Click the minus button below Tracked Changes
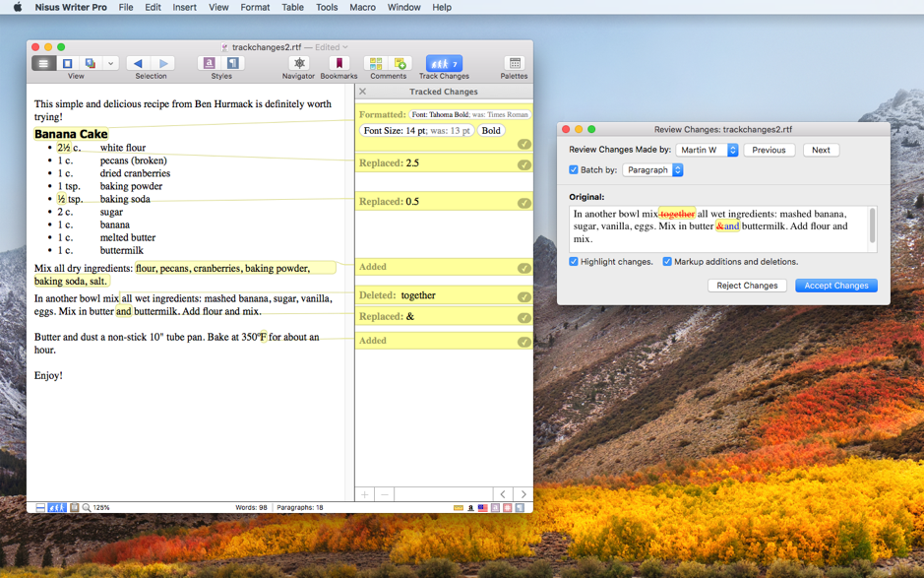 point(385,494)
